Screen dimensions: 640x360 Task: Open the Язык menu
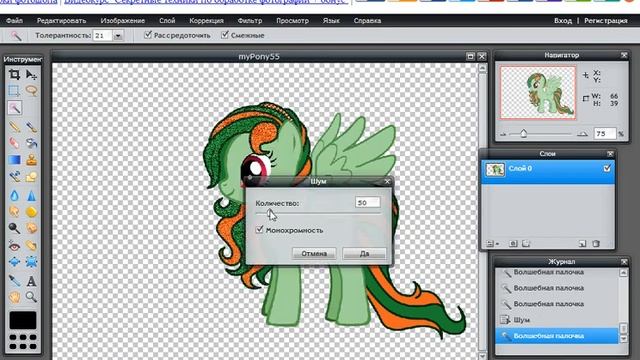(331, 20)
